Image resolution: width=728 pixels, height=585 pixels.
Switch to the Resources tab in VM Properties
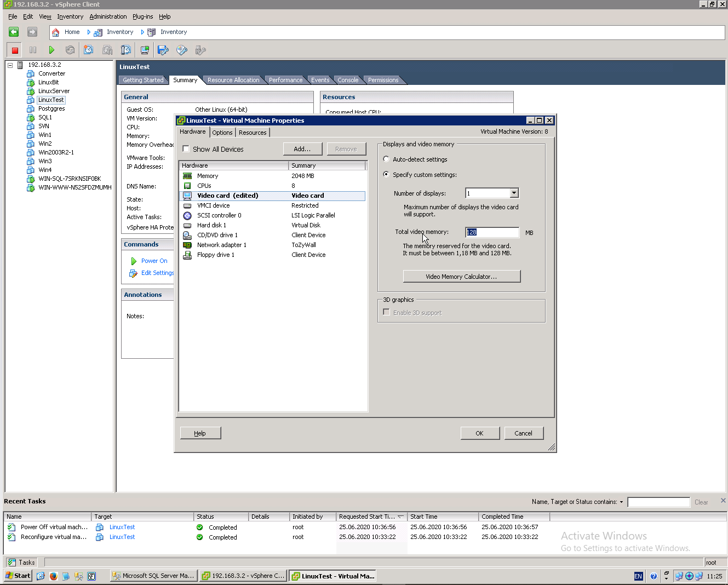253,133
